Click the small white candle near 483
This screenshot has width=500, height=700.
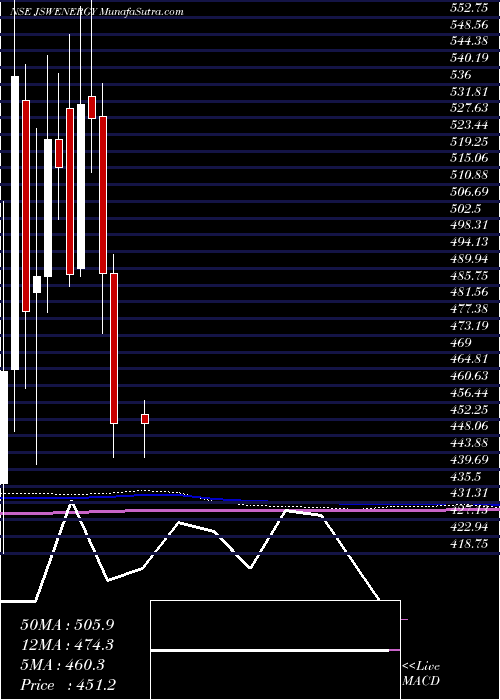[37, 284]
